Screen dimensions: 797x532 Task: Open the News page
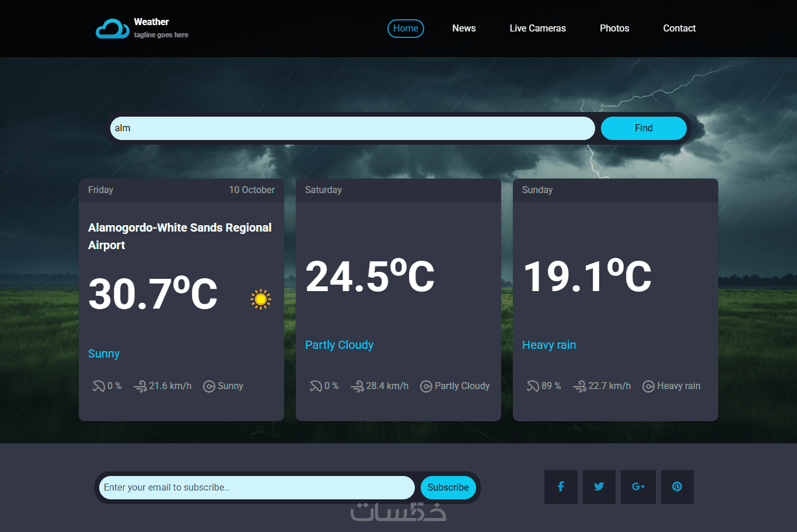(464, 29)
